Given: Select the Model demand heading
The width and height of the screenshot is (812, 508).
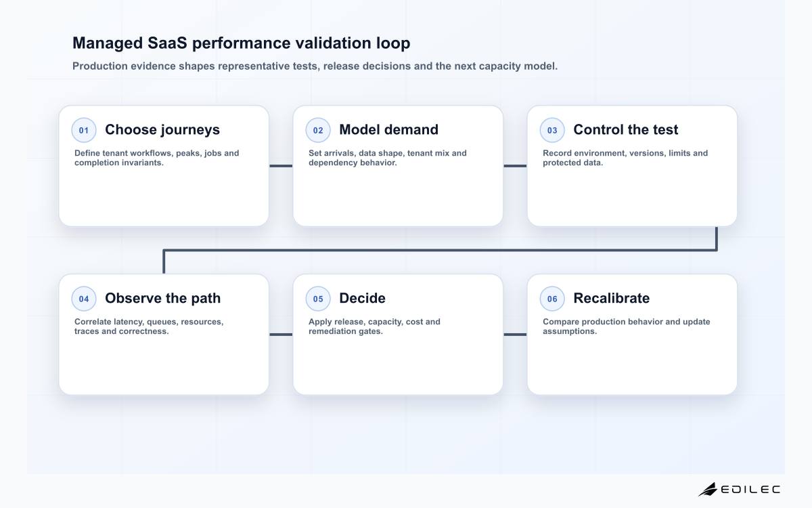Looking at the screenshot, I should click(x=388, y=130).
